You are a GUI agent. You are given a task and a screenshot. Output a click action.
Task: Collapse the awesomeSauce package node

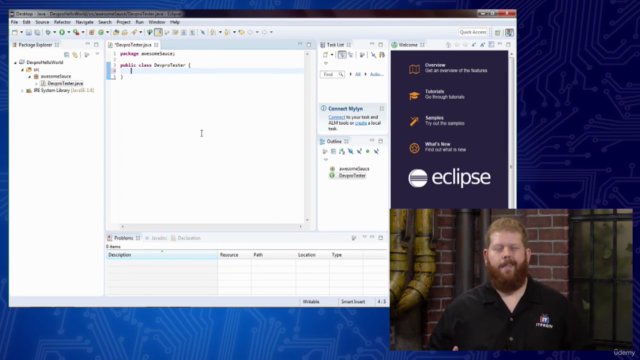tap(29, 77)
